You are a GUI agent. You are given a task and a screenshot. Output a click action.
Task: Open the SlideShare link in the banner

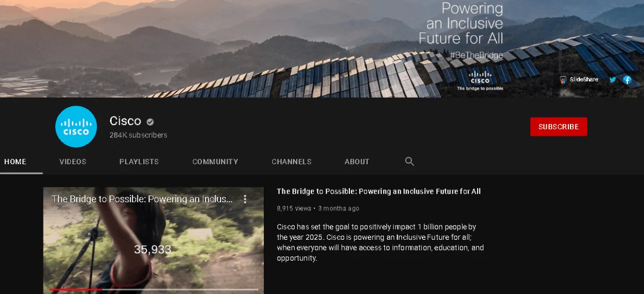click(579, 79)
